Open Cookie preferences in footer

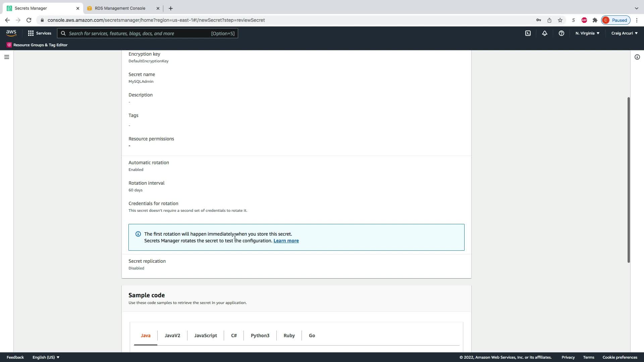620,357
